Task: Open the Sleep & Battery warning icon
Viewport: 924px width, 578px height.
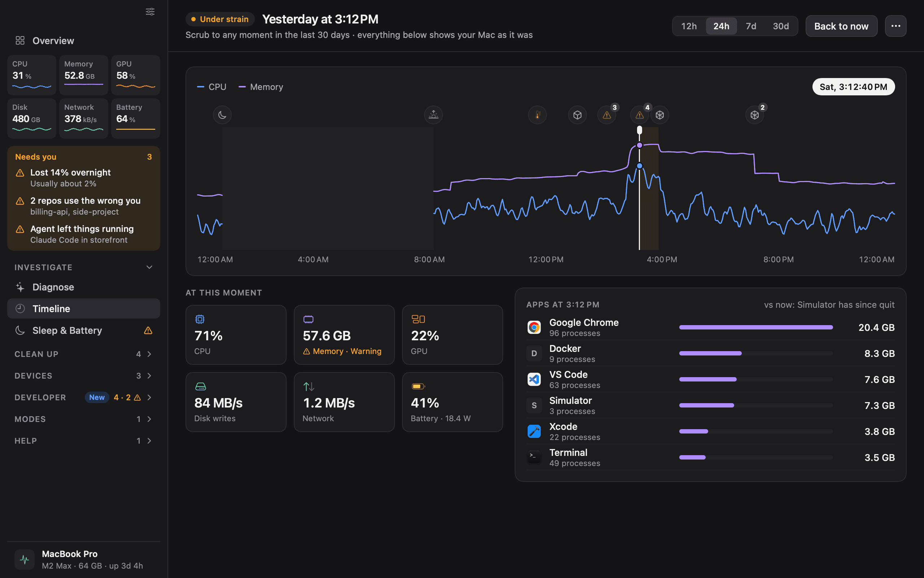Action: [x=148, y=330]
